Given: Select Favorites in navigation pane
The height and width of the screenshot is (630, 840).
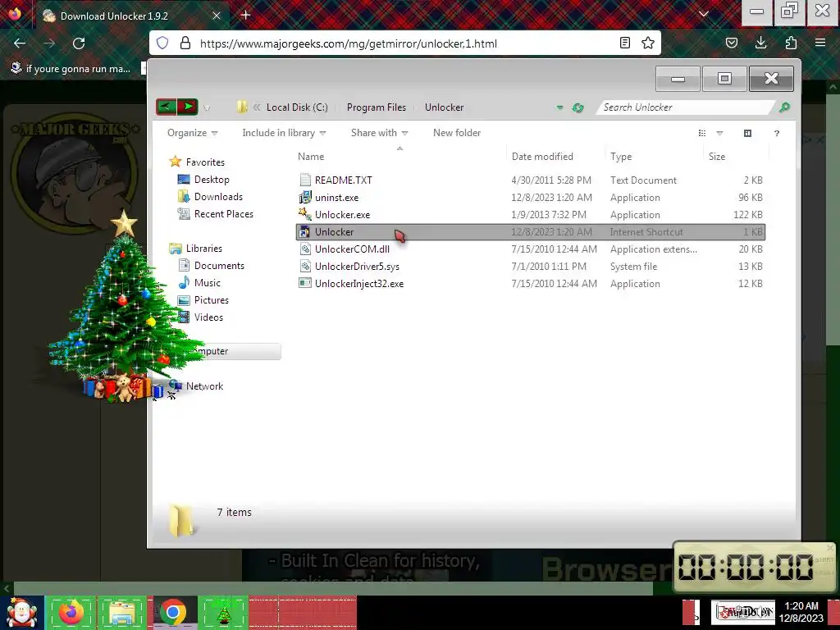Looking at the screenshot, I should tap(204, 162).
